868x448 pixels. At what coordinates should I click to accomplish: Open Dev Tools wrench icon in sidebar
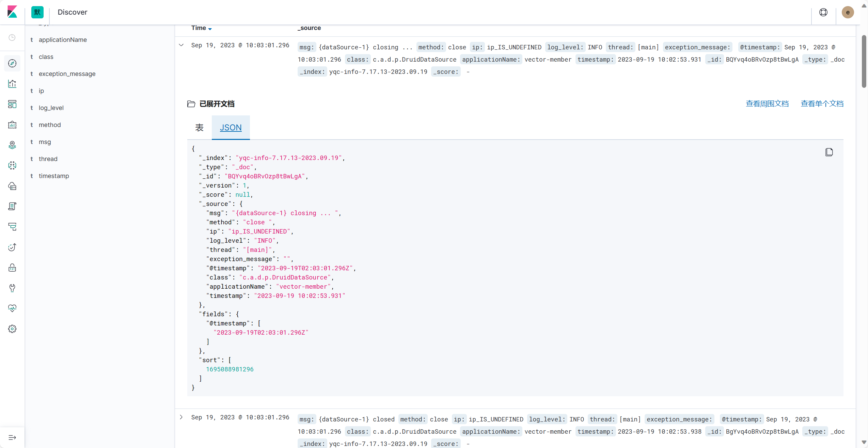[12, 288]
